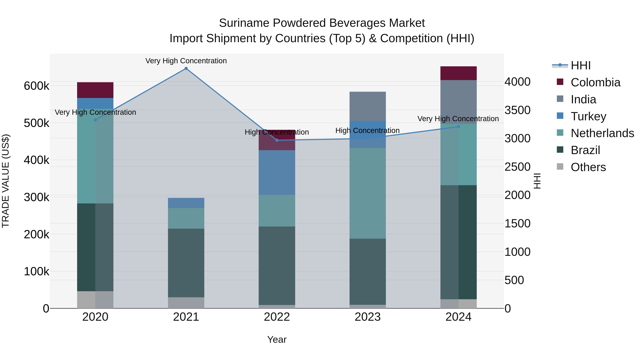This screenshot has height=362, width=644.
Task: Click the 600k trade value tick
Action: click(x=36, y=86)
